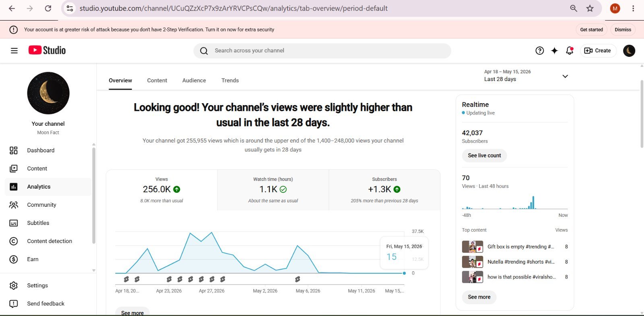Open Subtitles in sidebar
644x316 pixels.
pos(48,223)
